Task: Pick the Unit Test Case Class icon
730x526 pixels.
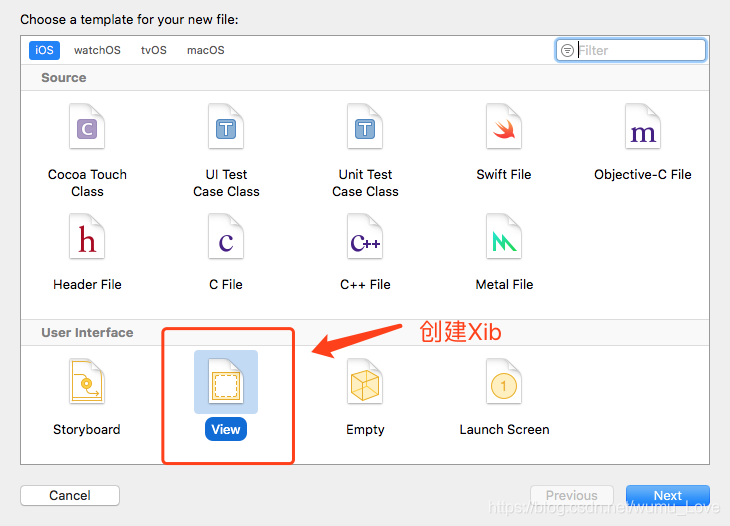Action: tap(365, 126)
